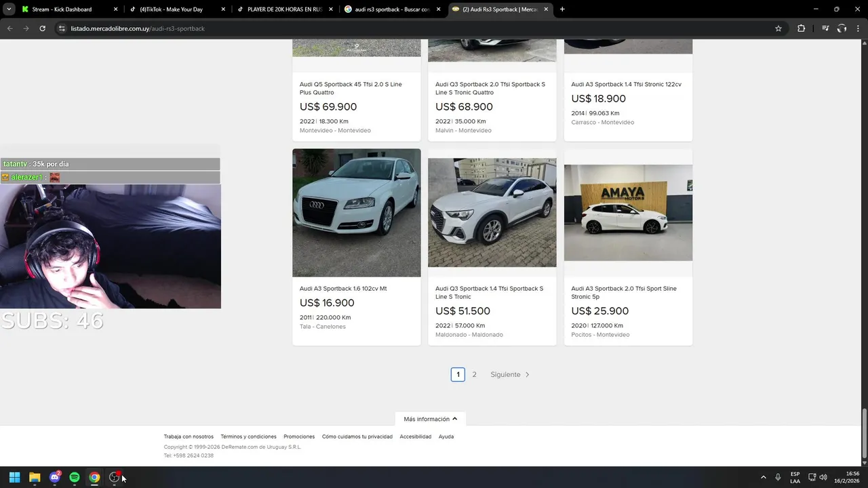
Task: Click the US$ 18.900 price
Action: click(598, 99)
